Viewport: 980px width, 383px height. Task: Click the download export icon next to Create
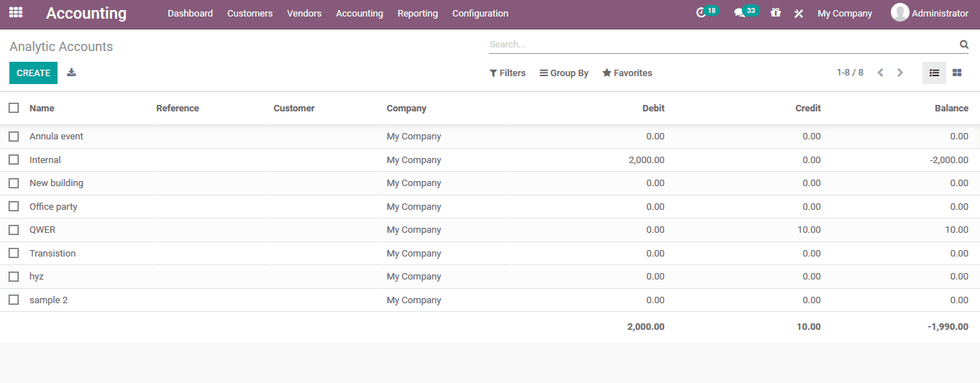tap(71, 73)
